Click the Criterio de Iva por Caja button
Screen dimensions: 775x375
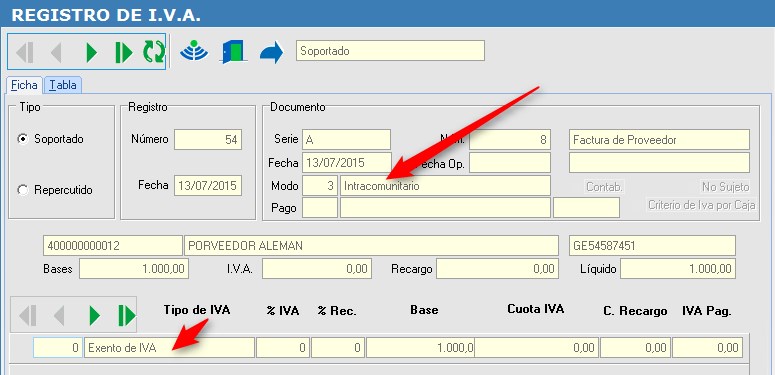(702, 206)
